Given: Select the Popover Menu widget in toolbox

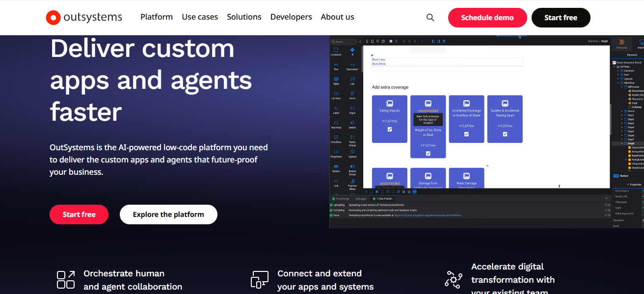Looking at the screenshot, I should point(352,184).
